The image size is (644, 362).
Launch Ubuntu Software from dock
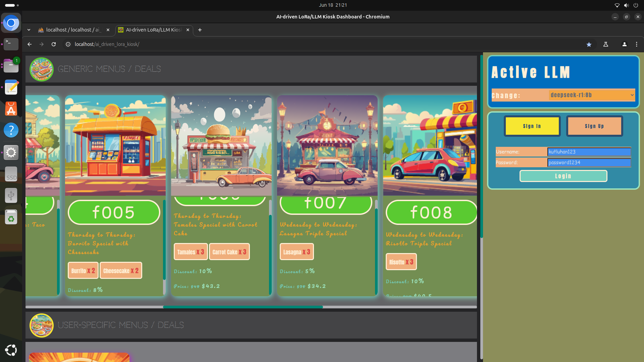click(x=11, y=109)
